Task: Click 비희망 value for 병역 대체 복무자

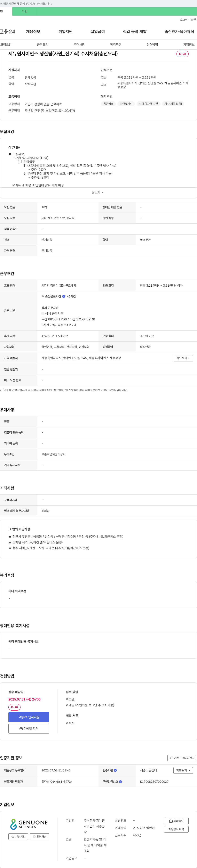Action: point(46,511)
